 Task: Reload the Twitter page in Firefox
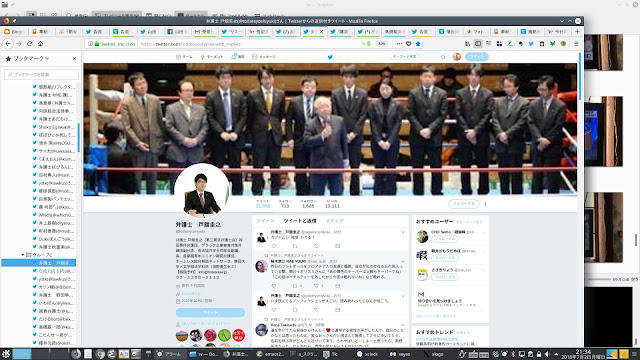point(29,44)
